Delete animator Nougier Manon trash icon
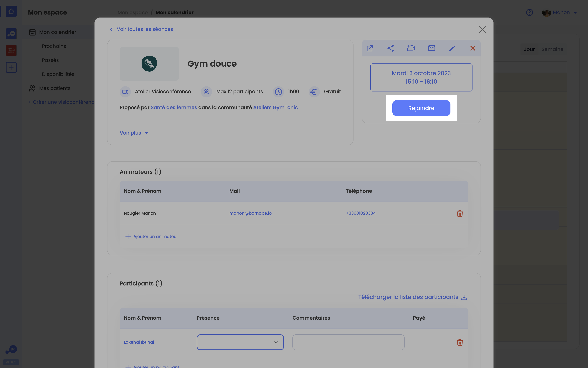The image size is (588, 368). (460, 213)
